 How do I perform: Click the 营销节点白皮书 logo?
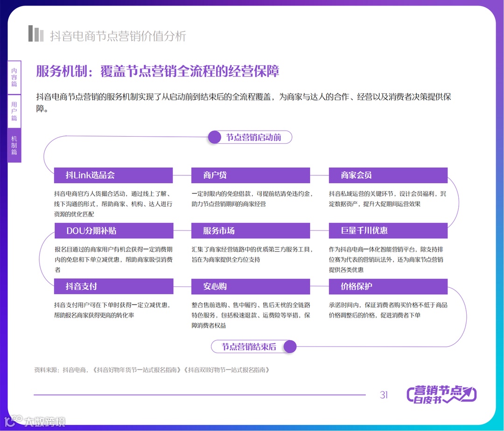click(x=441, y=395)
